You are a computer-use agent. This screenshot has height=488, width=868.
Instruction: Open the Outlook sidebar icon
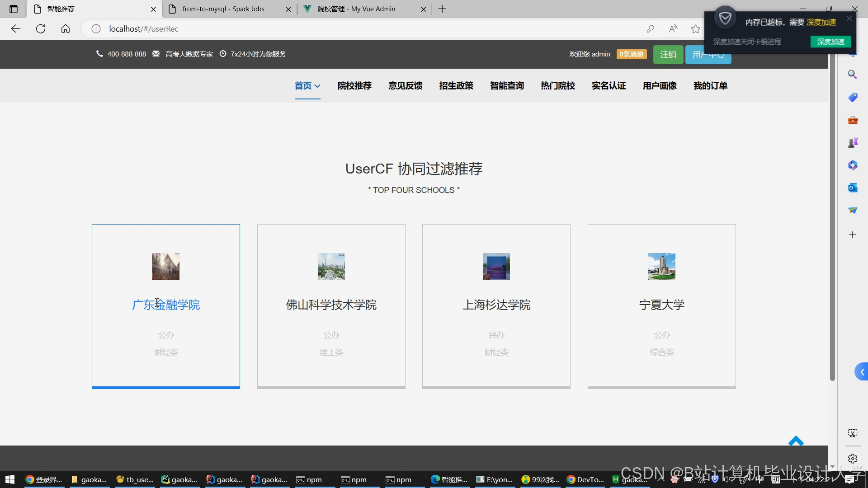pyautogui.click(x=852, y=188)
